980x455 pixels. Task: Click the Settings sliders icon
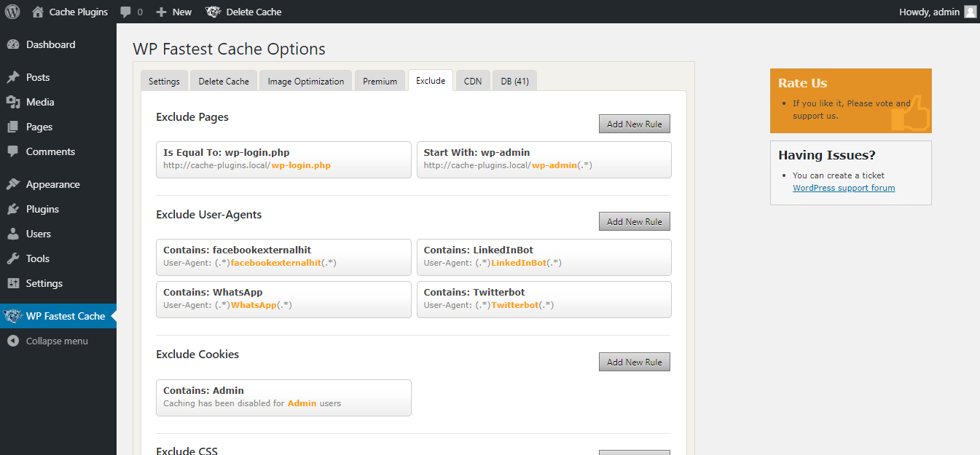13,283
